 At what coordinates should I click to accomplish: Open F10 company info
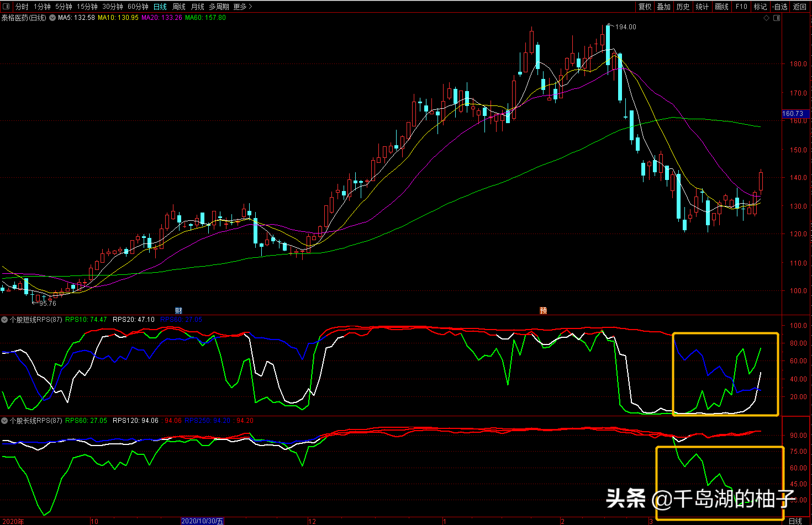pyautogui.click(x=741, y=7)
